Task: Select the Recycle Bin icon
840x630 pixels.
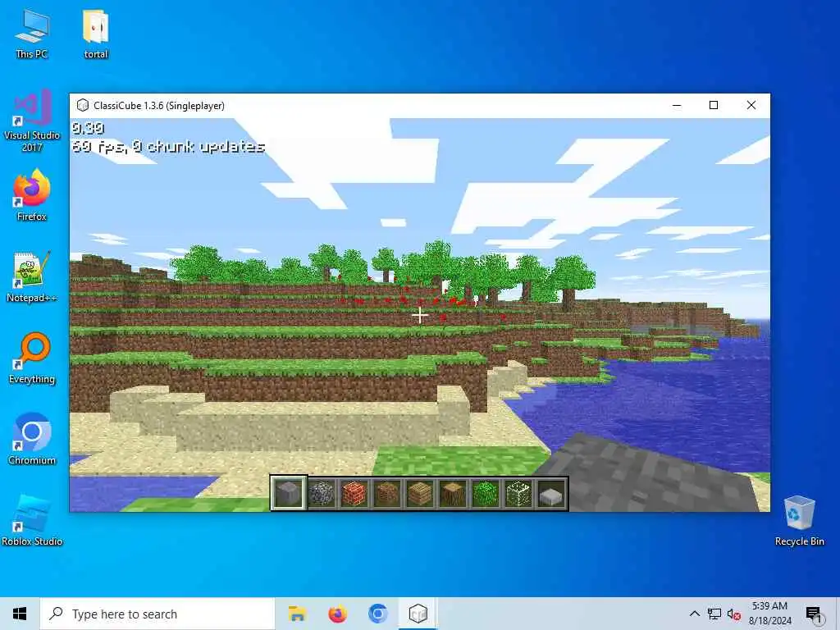Action: point(799,521)
